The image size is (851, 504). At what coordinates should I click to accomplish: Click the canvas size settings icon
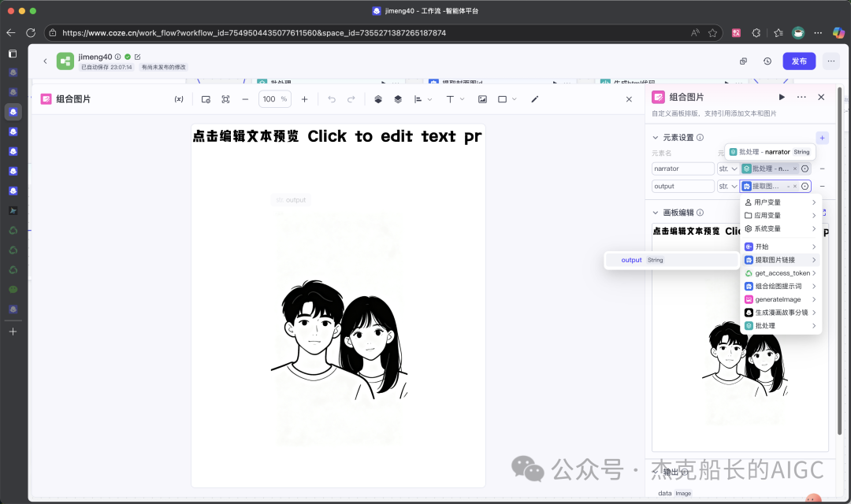[206, 99]
